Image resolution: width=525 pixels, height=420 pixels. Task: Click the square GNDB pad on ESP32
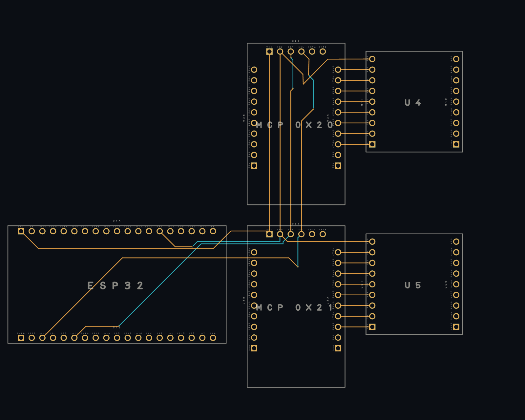[21, 338]
